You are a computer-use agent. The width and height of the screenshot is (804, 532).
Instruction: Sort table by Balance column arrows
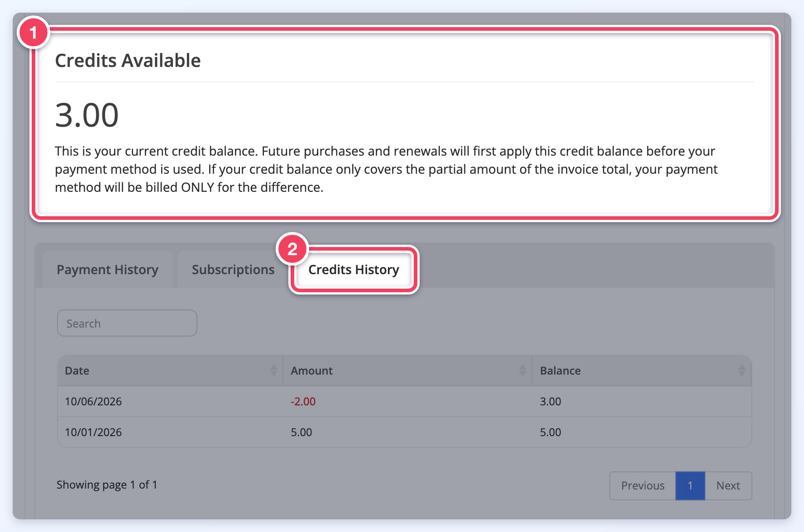click(742, 370)
